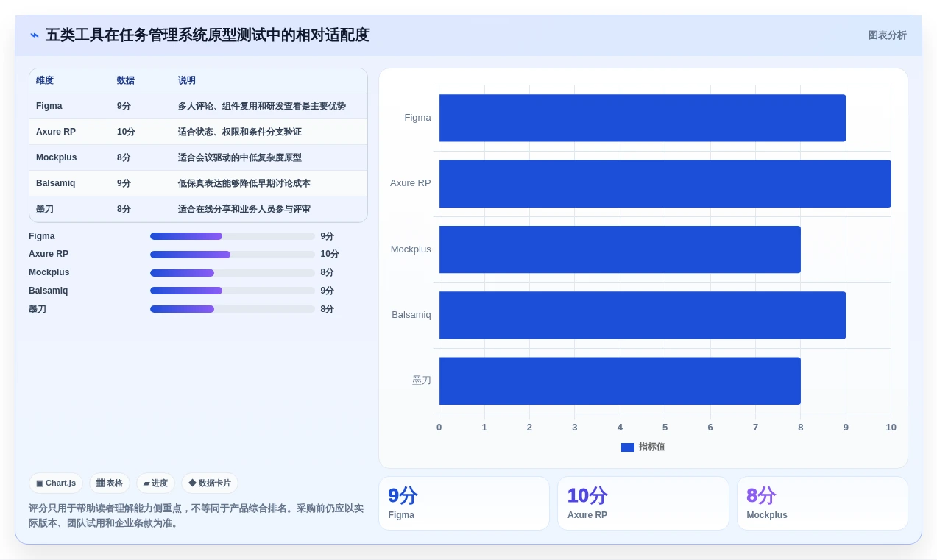The image size is (937, 560).
Task: Click the Balsamiq label on chart axis
Action: 411,315
